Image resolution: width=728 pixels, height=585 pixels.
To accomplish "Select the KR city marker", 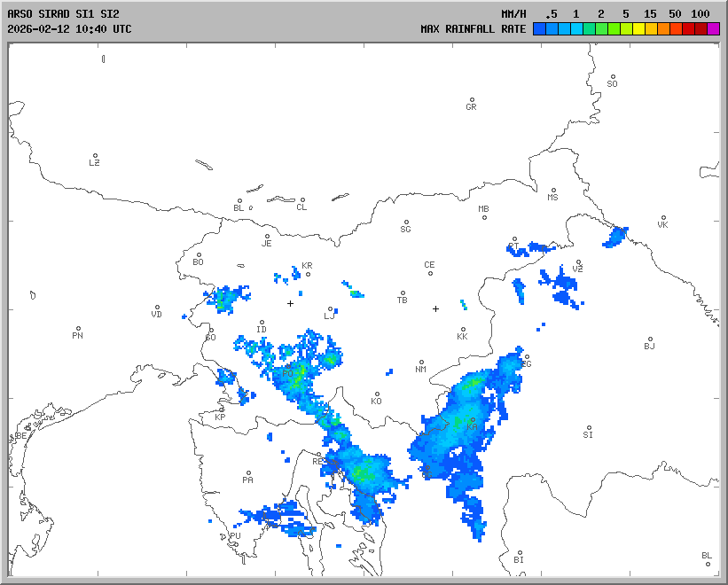I will tap(308, 273).
